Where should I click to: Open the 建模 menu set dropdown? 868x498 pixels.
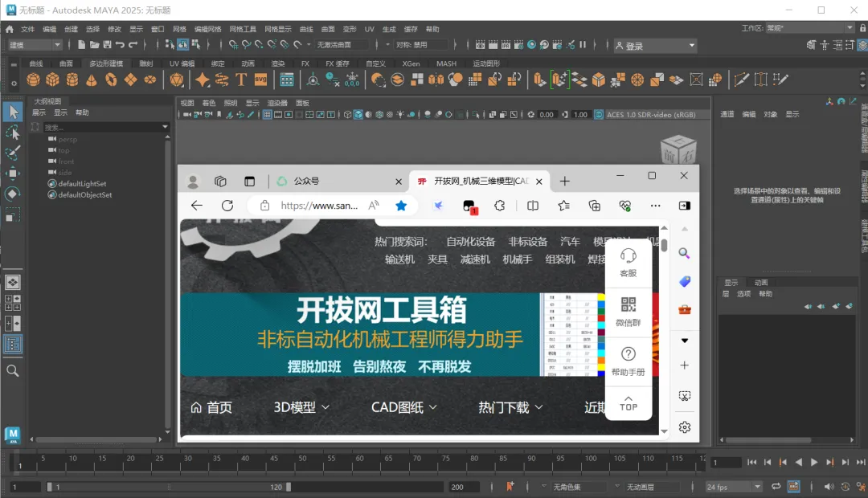(35, 45)
